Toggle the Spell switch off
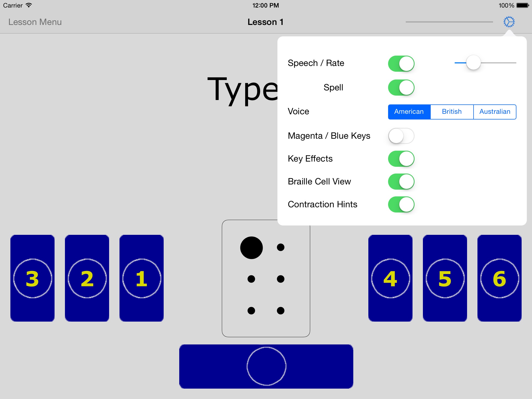The height and width of the screenshot is (399, 532). point(401,87)
